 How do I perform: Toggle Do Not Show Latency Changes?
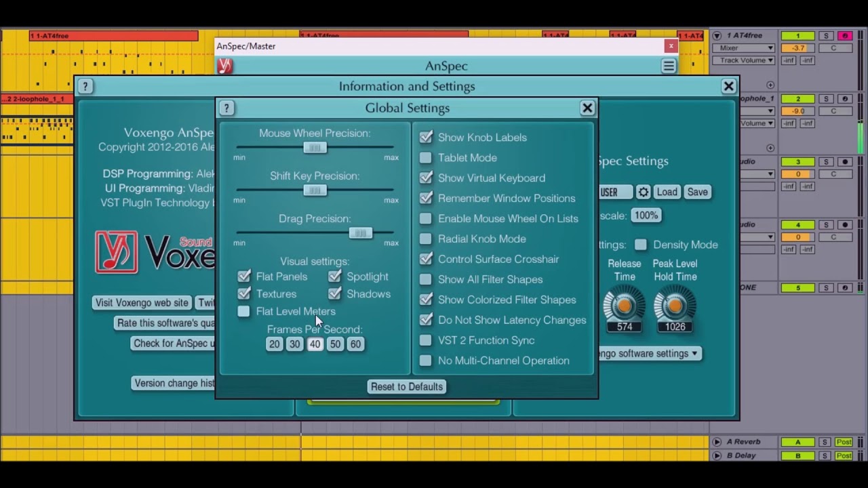[x=425, y=320]
